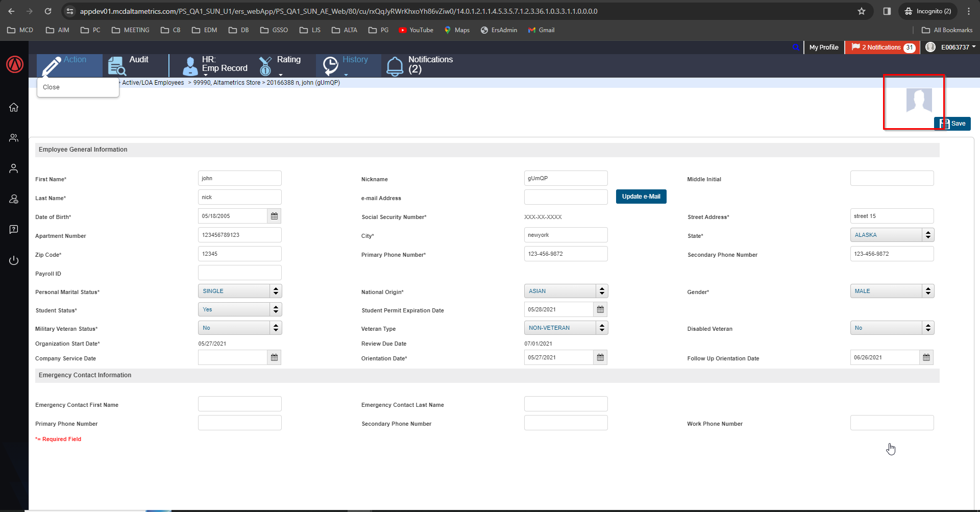The height and width of the screenshot is (512, 980).
Task: Click the Student Permit Expiration calendar icon
Action: (600, 309)
